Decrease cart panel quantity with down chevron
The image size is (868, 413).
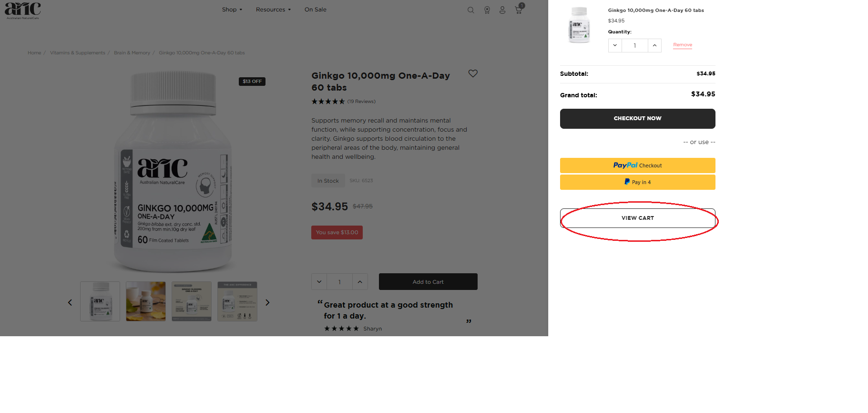pyautogui.click(x=615, y=45)
